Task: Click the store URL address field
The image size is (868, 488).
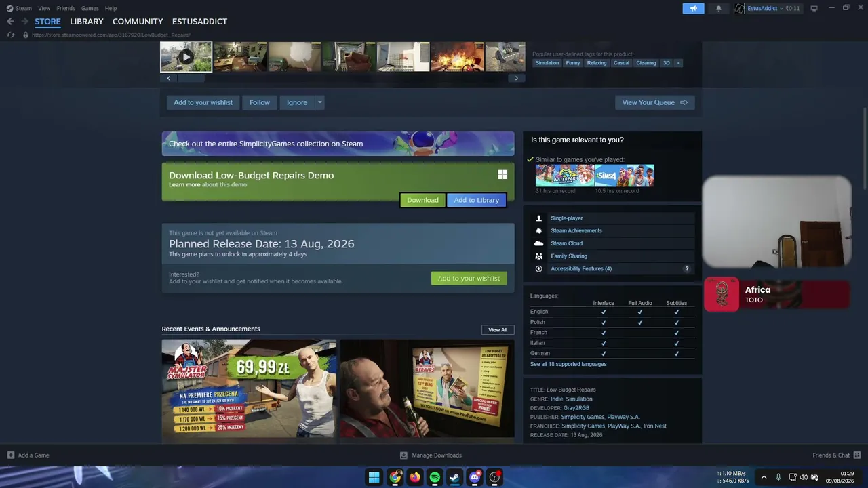Action: tap(111, 35)
